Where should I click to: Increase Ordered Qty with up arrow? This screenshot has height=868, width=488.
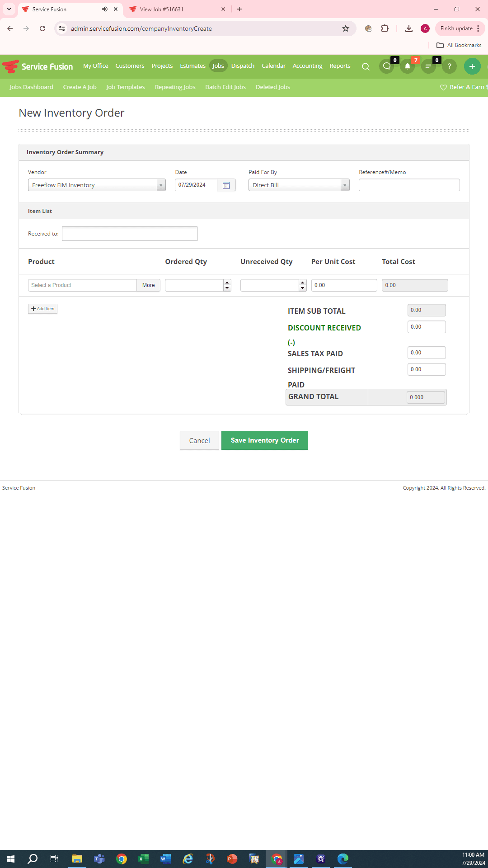pos(227,282)
